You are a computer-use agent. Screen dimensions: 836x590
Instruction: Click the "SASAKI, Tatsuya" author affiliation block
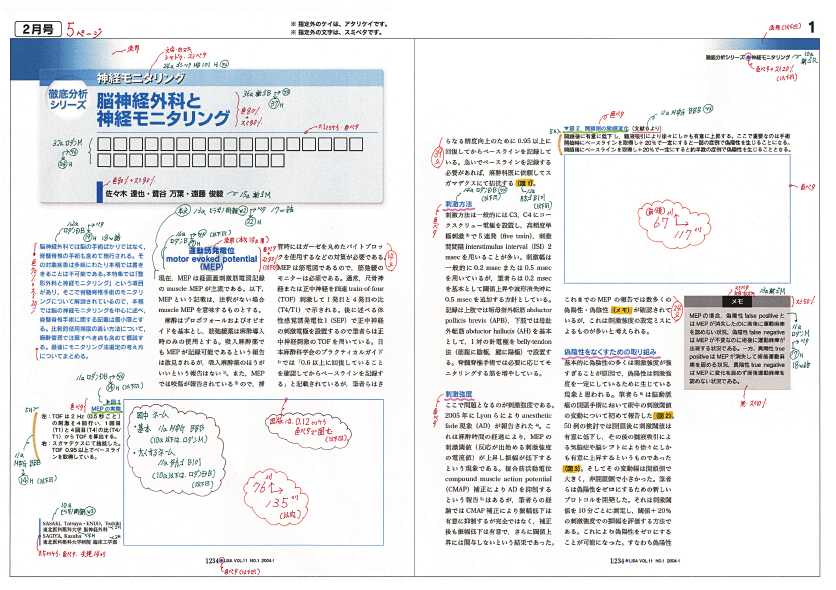[x=75, y=538]
